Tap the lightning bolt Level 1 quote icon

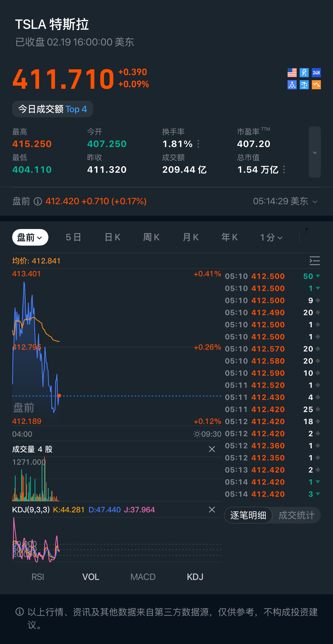coord(304,73)
